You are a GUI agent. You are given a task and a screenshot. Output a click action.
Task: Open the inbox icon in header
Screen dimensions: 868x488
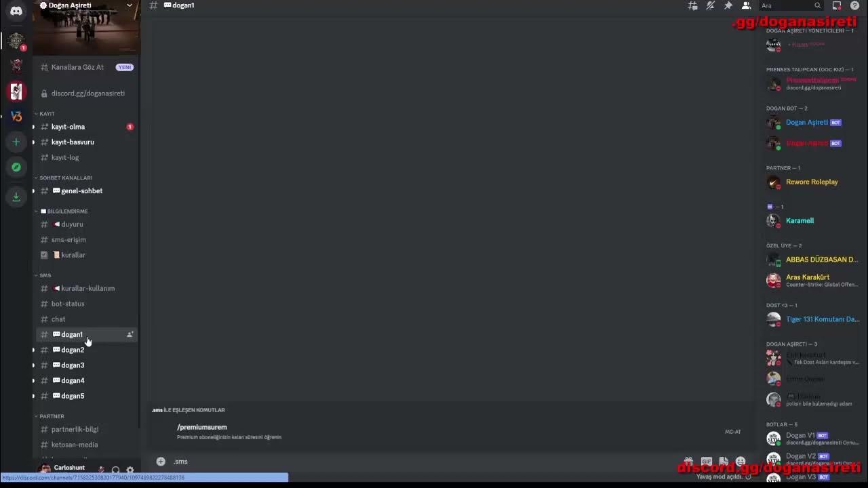click(837, 5)
